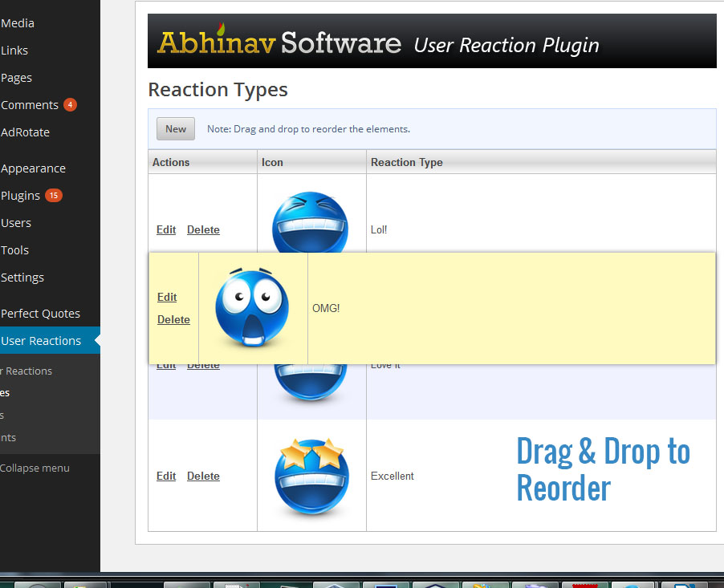Open the Perfect Quotes menu item

[40, 314]
